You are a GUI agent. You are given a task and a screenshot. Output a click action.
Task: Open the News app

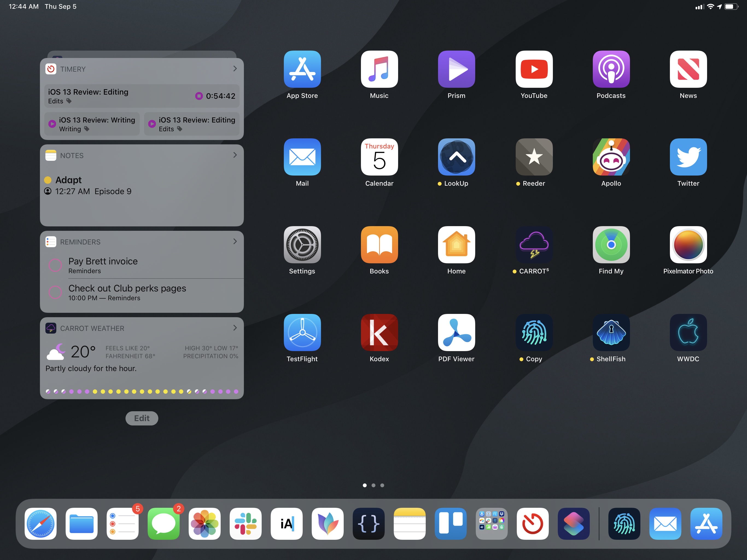(x=688, y=69)
